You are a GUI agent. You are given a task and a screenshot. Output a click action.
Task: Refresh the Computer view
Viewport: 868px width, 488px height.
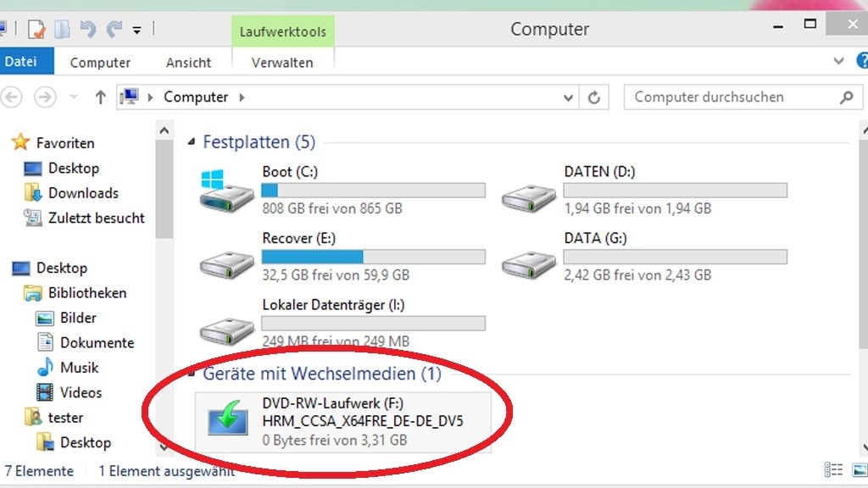tap(595, 97)
